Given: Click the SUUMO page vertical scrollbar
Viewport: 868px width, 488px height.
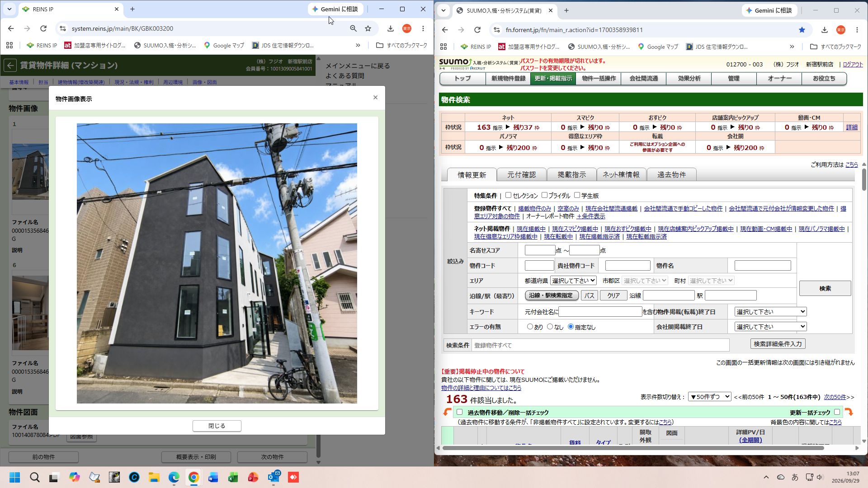Looking at the screenshot, I should pyautogui.click(x=864, y=180).
